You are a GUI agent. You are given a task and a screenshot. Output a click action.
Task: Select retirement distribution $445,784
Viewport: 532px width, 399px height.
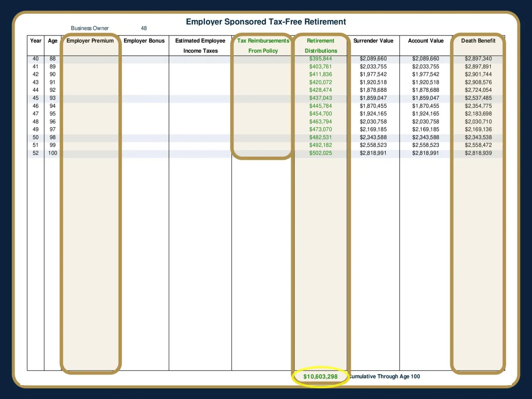321,106
